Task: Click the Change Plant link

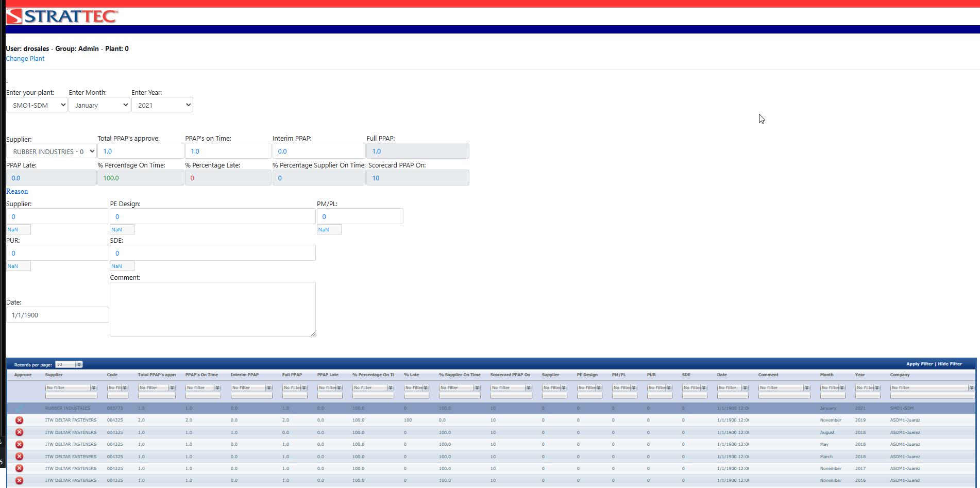Action: click(x=25, y=59)
